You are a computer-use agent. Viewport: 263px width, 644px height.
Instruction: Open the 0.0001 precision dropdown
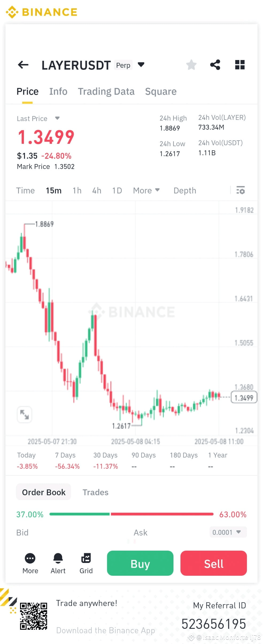pos(228,532)
